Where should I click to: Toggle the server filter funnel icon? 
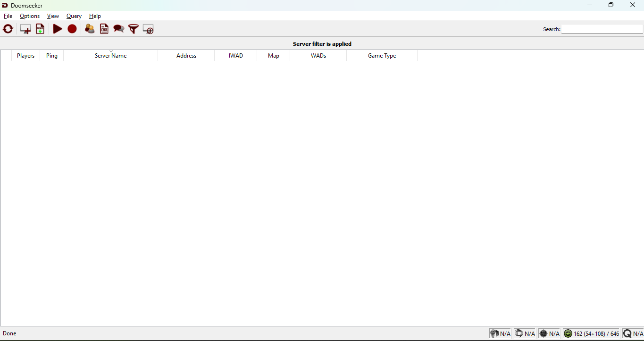134,29
